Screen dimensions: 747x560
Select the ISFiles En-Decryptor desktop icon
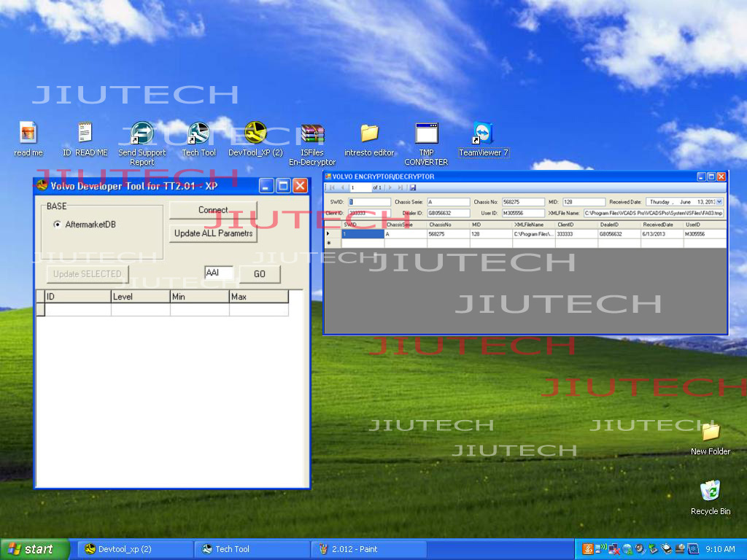pos(312,135)
